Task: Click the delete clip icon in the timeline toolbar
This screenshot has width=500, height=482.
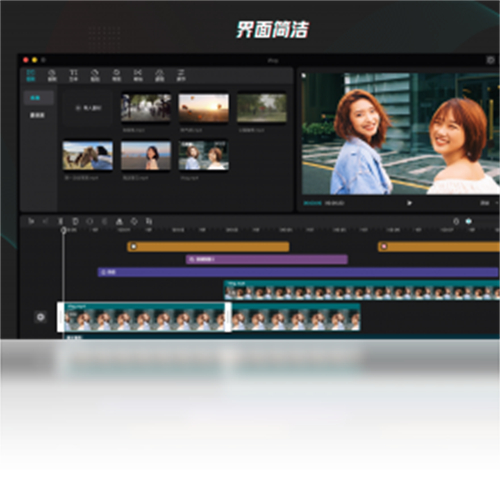Action: tap(75, 221)
